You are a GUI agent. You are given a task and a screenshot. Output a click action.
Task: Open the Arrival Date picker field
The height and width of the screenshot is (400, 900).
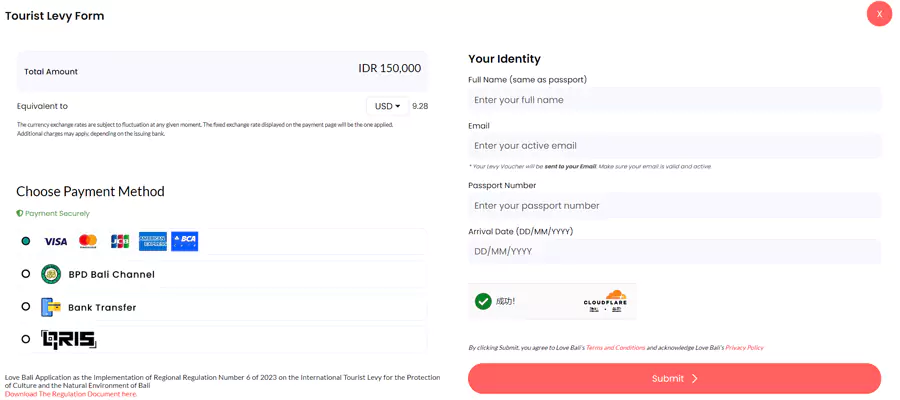(x=674, y=251)
